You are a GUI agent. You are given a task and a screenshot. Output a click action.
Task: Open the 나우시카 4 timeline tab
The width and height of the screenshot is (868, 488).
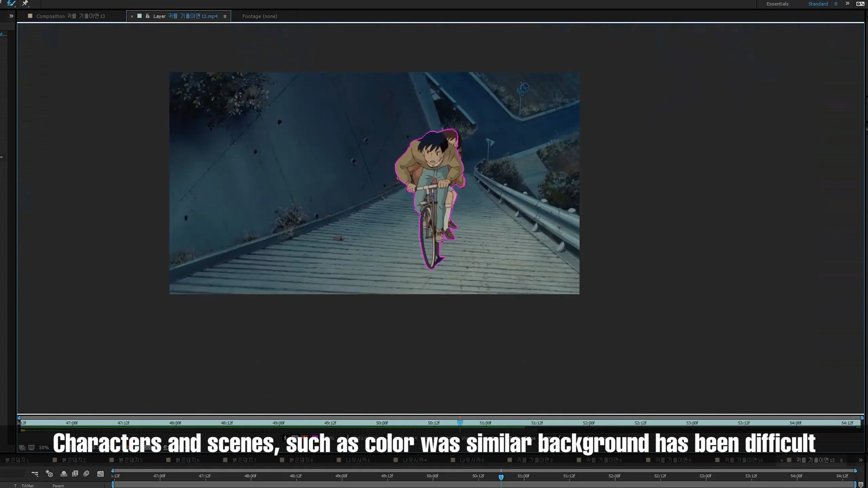point(415,460)
